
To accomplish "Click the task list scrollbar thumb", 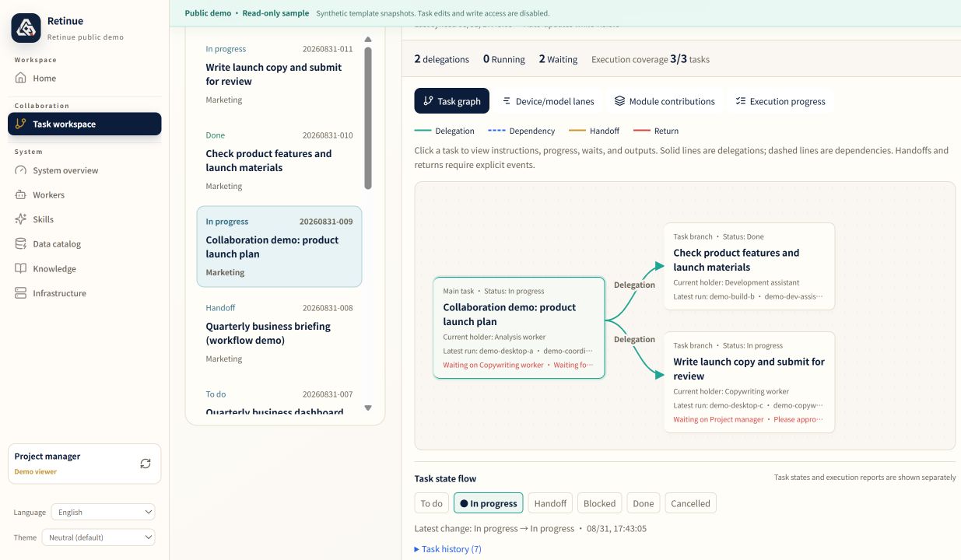I will 368,118.
